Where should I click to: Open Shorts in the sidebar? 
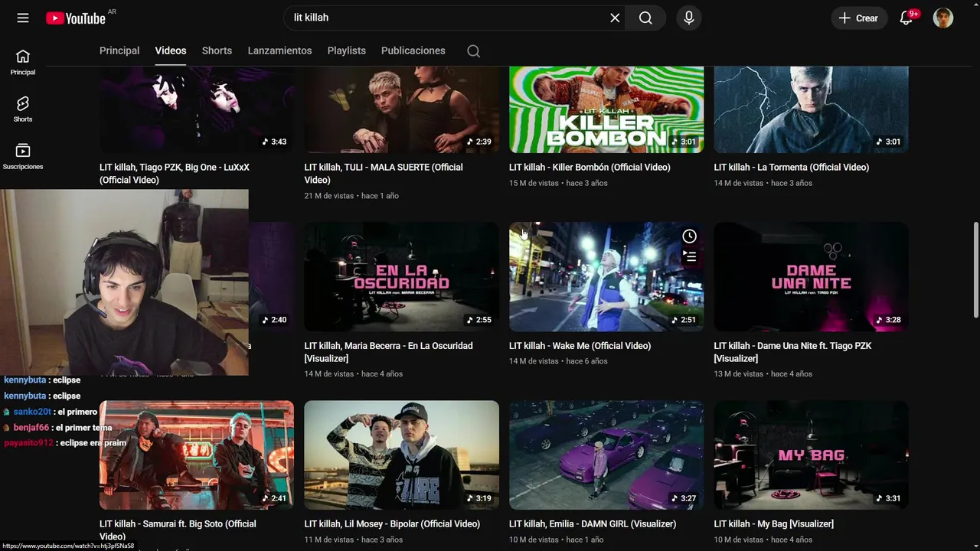pyautogui.click(x=23, y=109)
